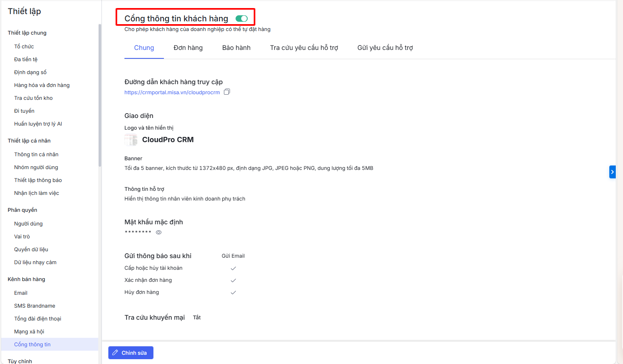Open SMS Brandname channel settings

35,306
